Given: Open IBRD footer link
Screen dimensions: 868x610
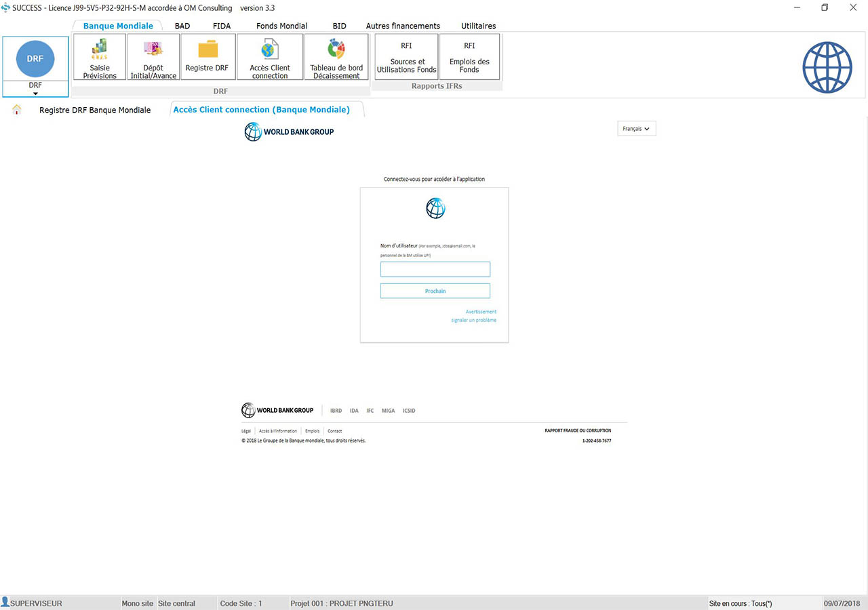Looking at the screenshot, I should tap(336, 411).
